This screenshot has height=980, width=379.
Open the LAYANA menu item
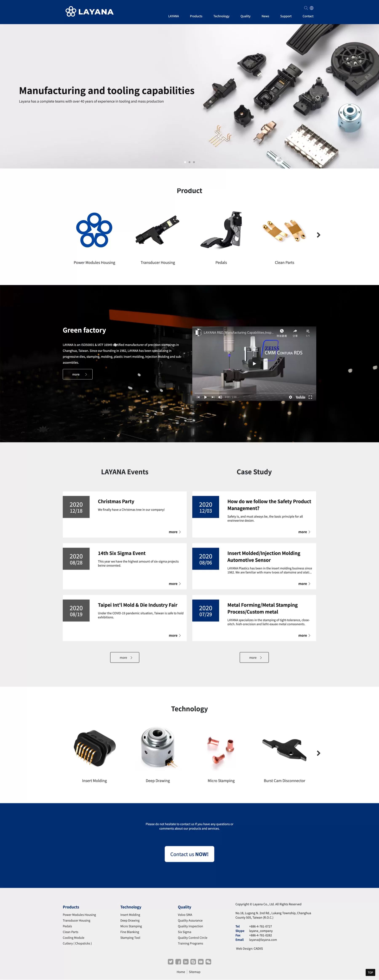173,16
